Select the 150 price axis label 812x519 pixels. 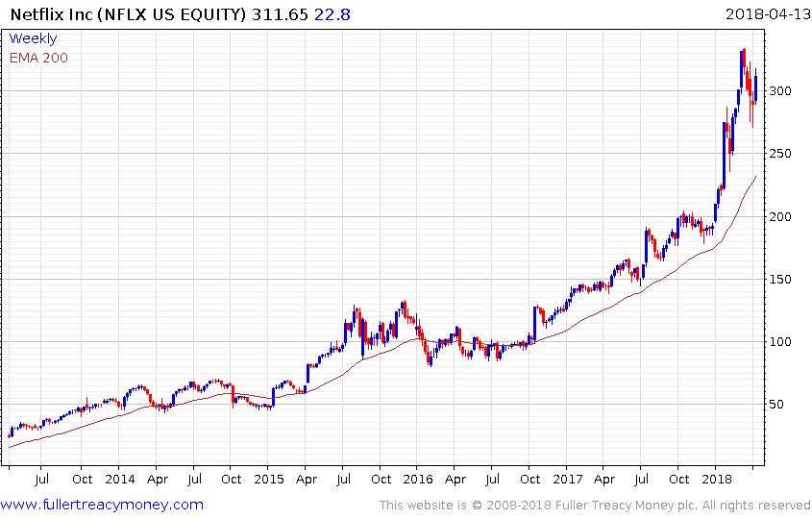click(780, 280)
